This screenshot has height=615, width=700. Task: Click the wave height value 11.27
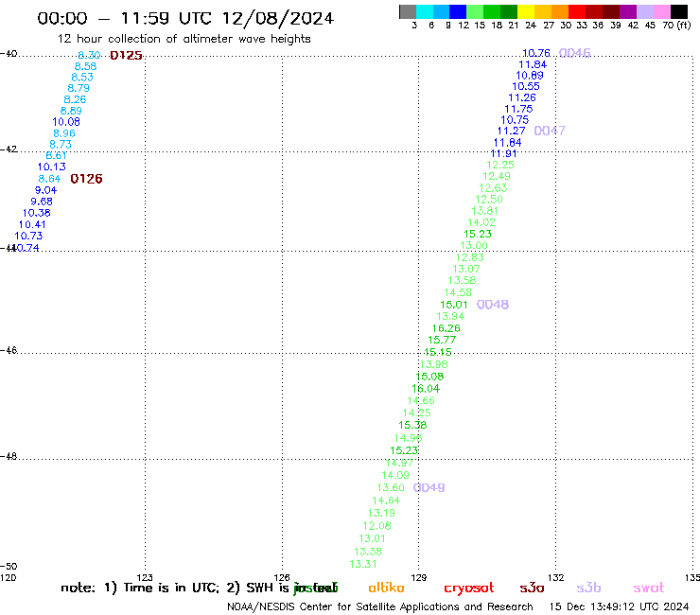pyautogui.click(x=511, y=131)
